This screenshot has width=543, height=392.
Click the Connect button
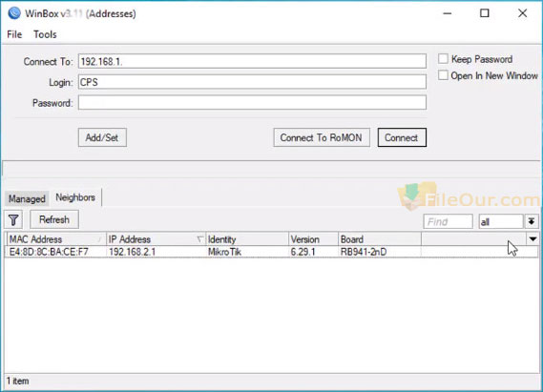coord(402,137)
